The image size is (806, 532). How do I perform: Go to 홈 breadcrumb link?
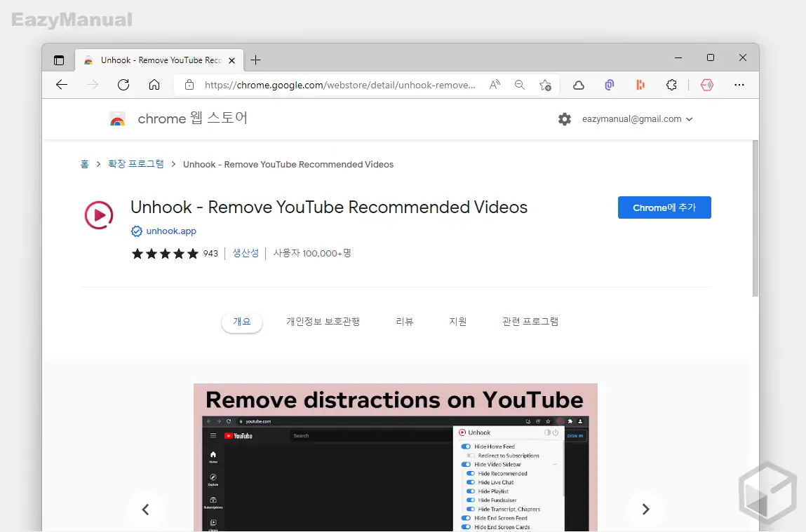[x=84, y=164]
